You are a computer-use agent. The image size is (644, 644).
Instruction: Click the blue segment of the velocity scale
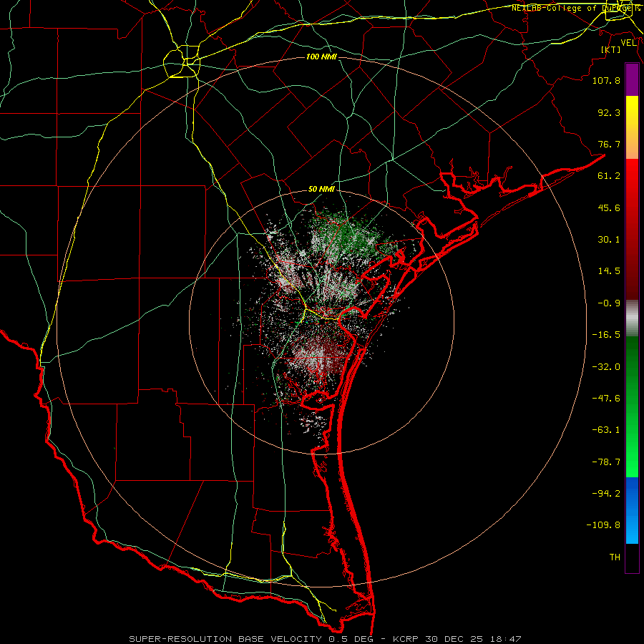point(632,510)
